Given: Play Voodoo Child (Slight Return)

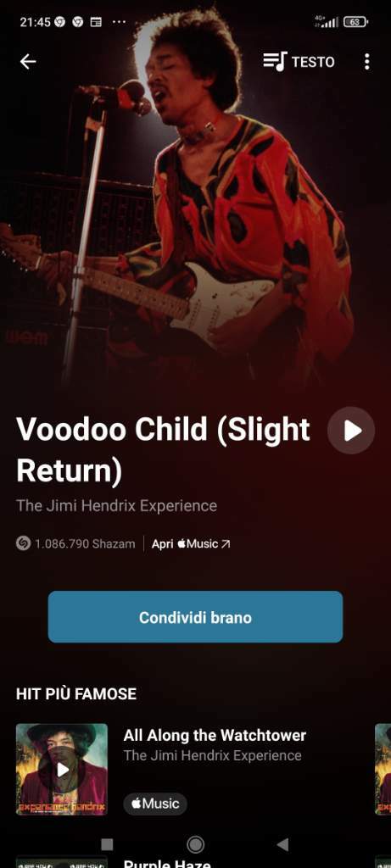Looking at the screenshot, I should 351,430.
